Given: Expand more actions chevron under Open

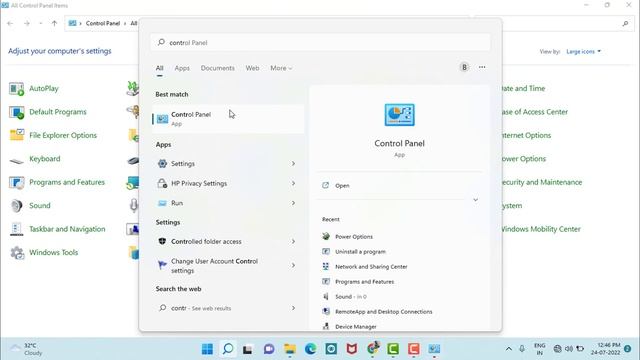Looking at the screenshot, I should pyautogui.click(x=476, y=200).
